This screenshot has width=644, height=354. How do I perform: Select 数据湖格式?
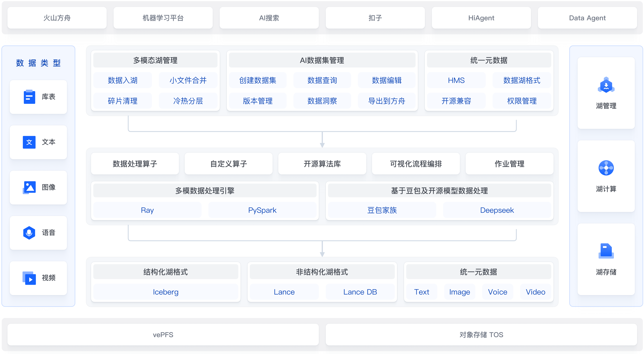[522, 80]
